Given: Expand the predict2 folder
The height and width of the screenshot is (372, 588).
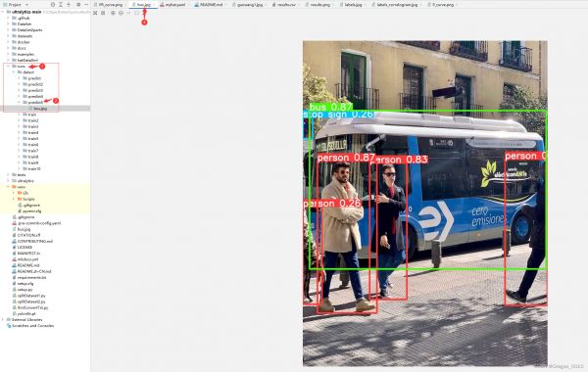Looking at the screenshot, I should click(x=20, y=84).
